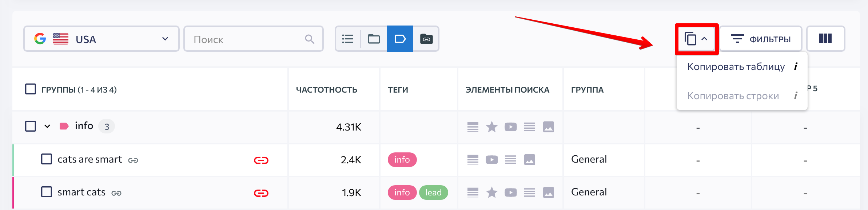
Task: Open the Фильтры filters panel
Action: click(x=761, y=39)
